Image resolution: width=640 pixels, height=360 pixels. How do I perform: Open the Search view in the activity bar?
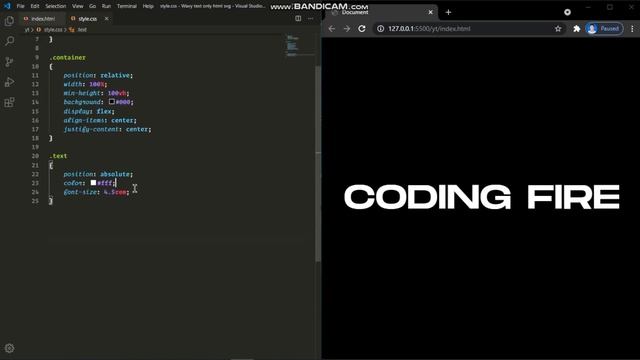point(9,41)
